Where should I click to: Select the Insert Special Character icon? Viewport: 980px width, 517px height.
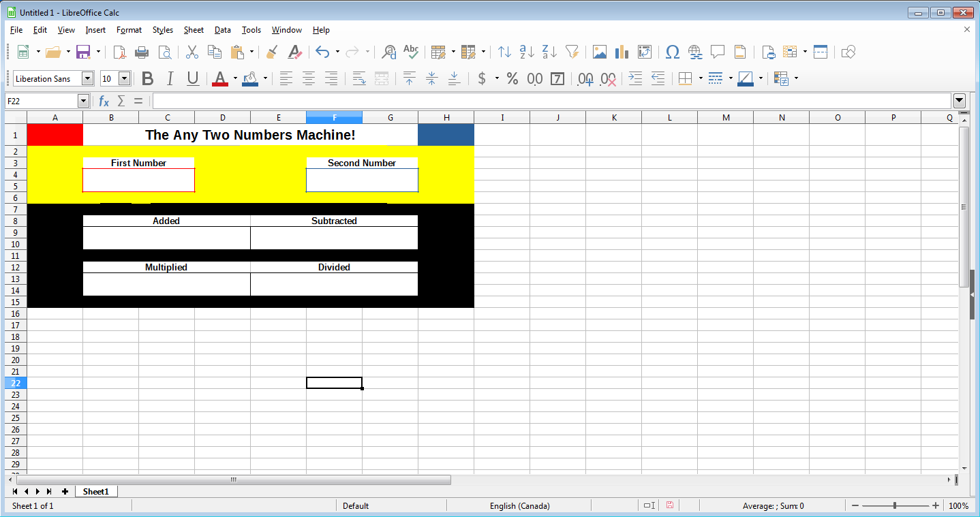(x=672, y=52)
